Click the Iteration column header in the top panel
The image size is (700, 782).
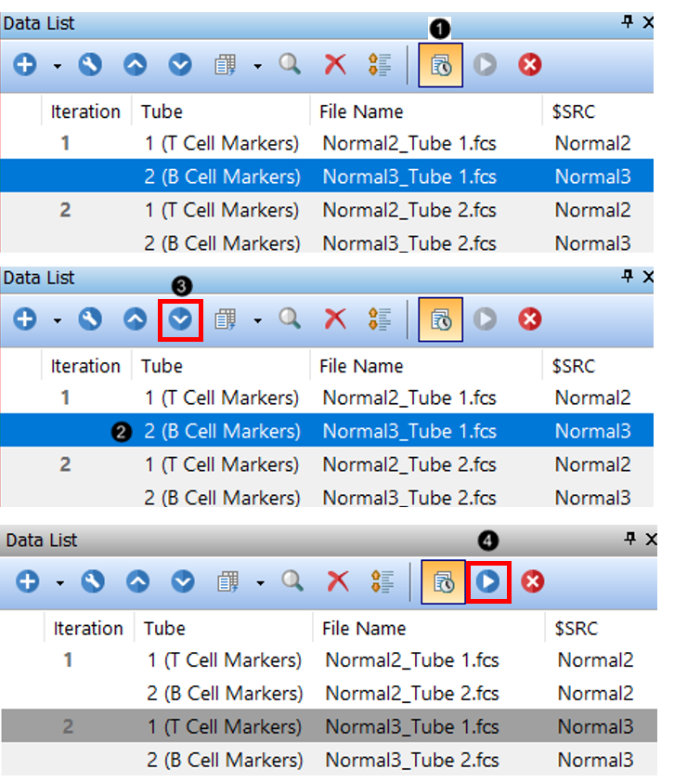(x=85, y=111)
